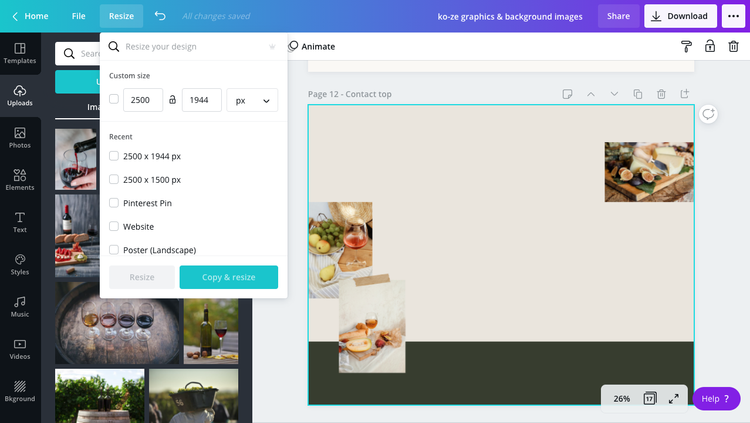Image resolution: width=750 pixels, height=423 pixels.
Task: Toggle the Resize menu tab
Action: coord(121,16)
